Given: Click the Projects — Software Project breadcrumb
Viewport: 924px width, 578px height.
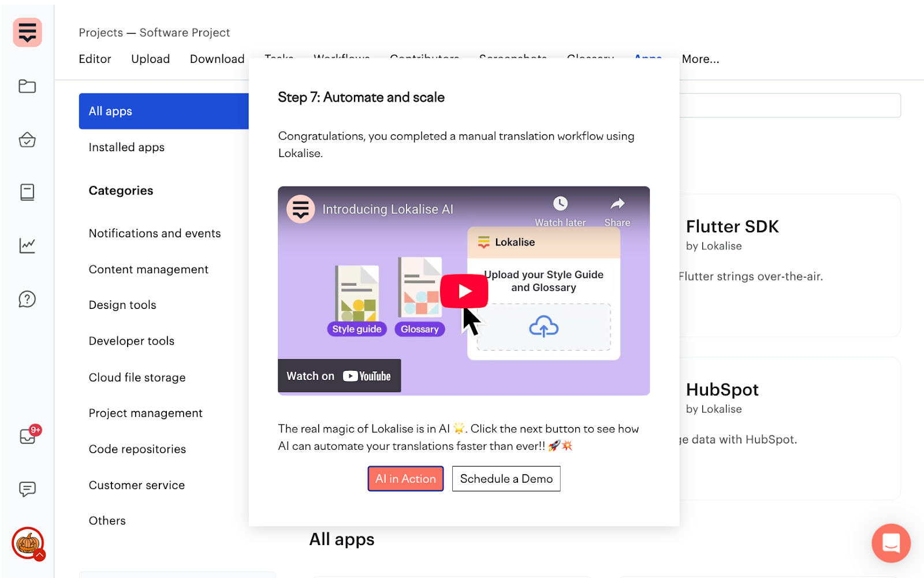Looking at the screenshot, I should click(x=154, y=32).
